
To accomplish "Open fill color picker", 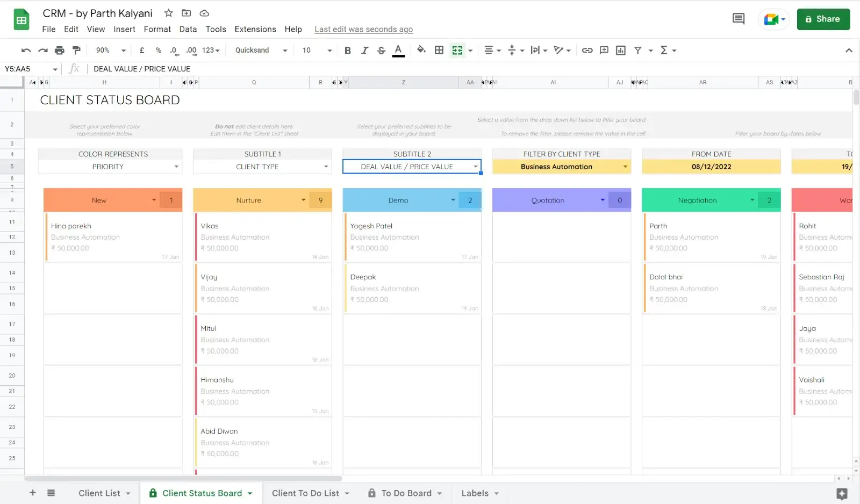I will tap(421, 50).
